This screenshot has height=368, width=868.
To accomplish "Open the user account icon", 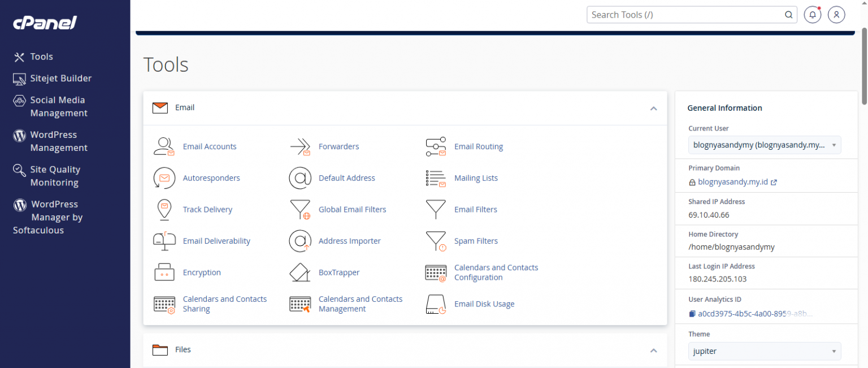I will [x=836, y=14].
